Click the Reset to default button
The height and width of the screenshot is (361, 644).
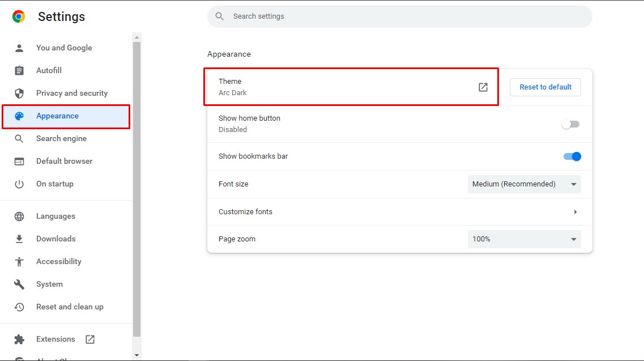[x=545, y=87]
